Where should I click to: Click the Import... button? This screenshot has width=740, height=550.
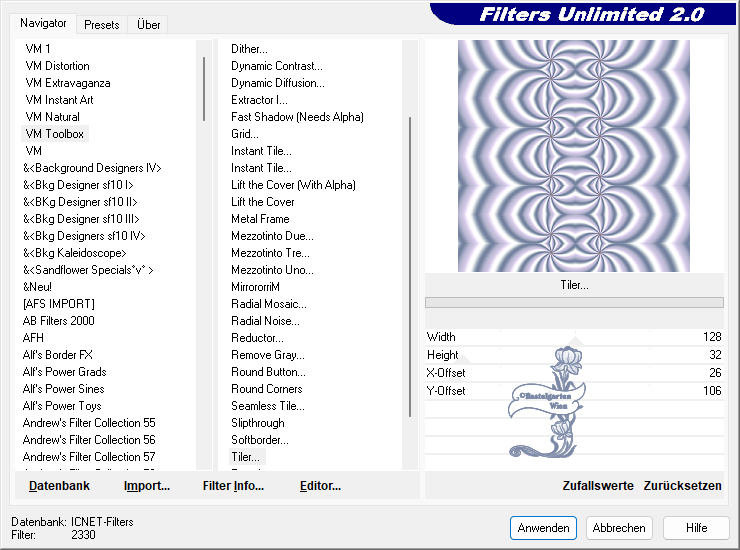147,486
